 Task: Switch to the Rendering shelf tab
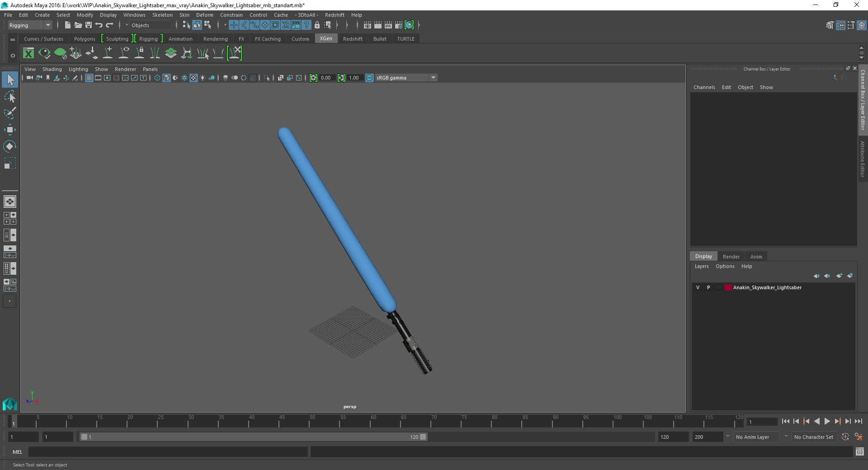[x=216, y=39]
